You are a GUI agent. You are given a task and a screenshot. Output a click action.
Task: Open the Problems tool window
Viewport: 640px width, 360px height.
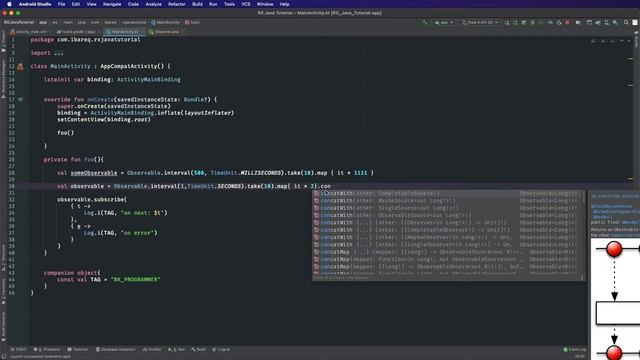(x=47, y=349)
